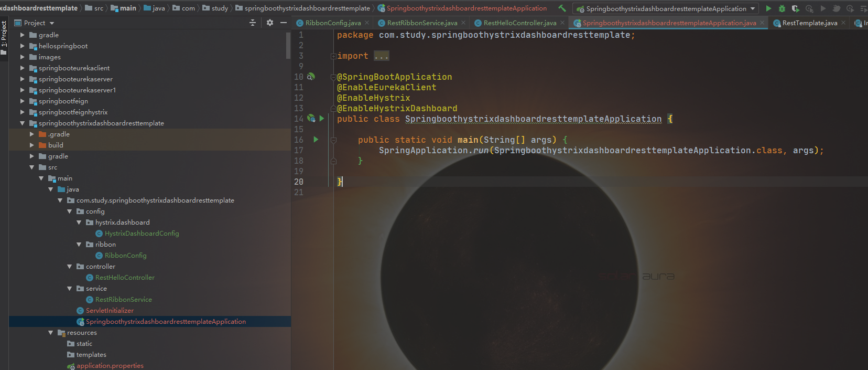Open HystrixDashboardConfig class

142,234
